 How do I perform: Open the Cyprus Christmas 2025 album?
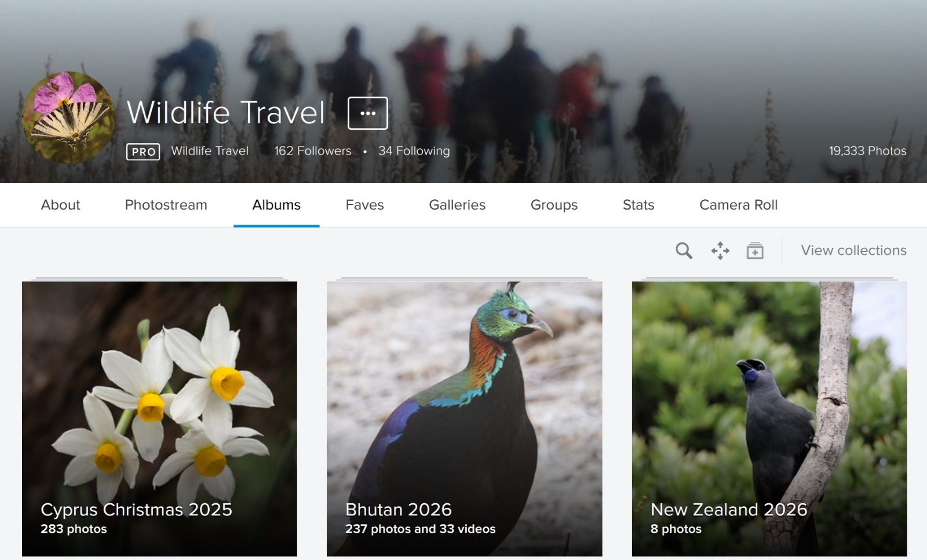(x=159, y=419)
